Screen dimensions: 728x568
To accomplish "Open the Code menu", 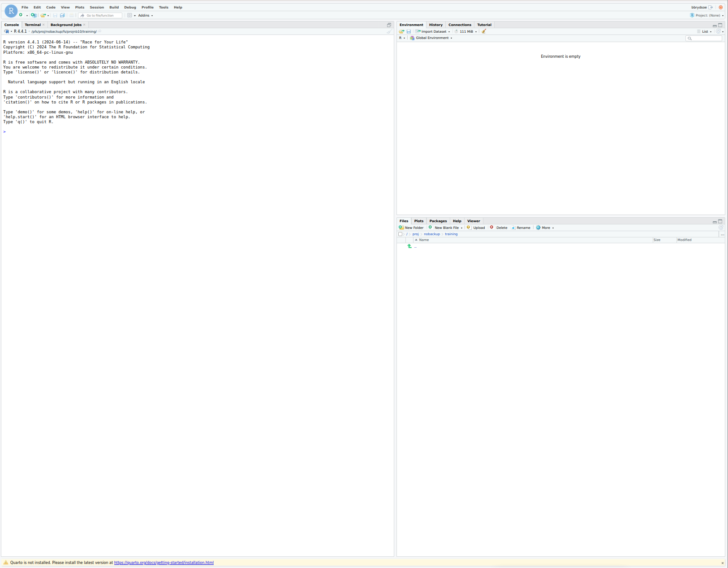I will pos(51,7).
